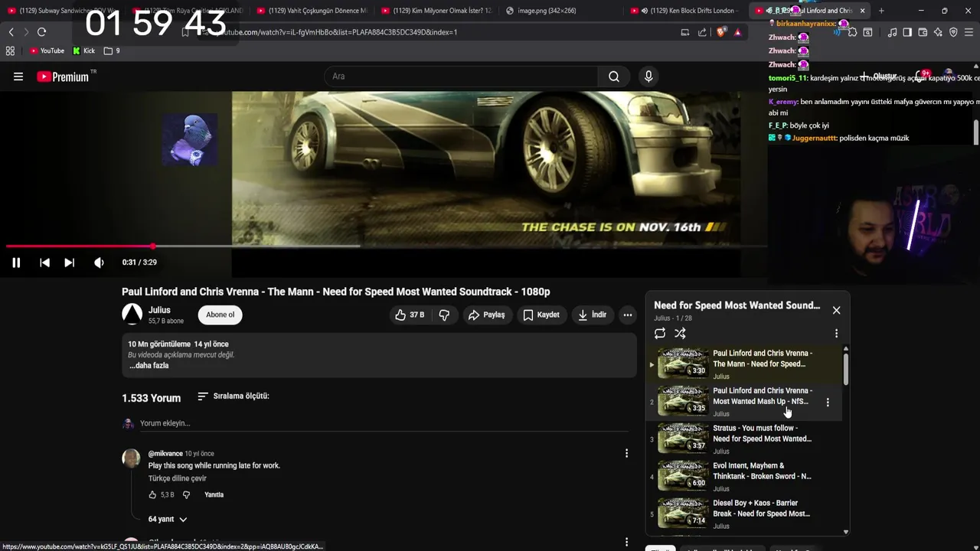Dislike the comment by @mikvance
The height and width of the screenshot is (551, 980).
186,495
